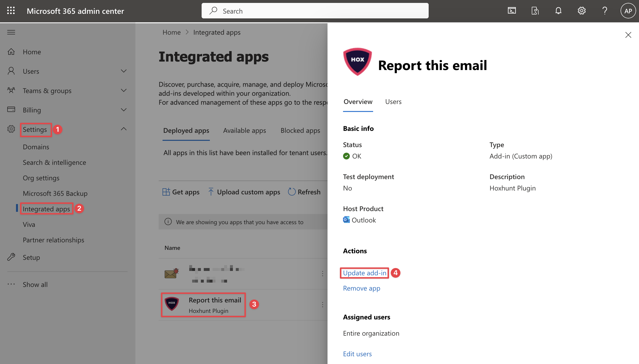Click the Edit users link
The width and height of the screenshot is (639, 364).
[357, 354]
